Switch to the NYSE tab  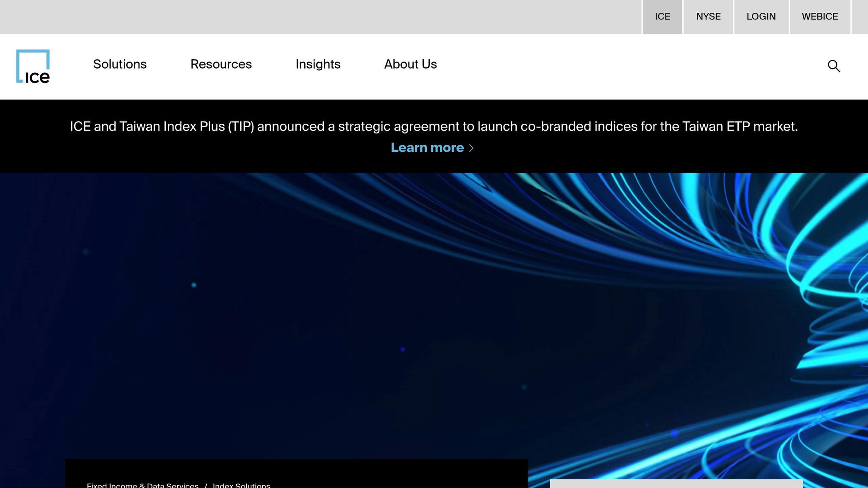[x=708, y=17]
